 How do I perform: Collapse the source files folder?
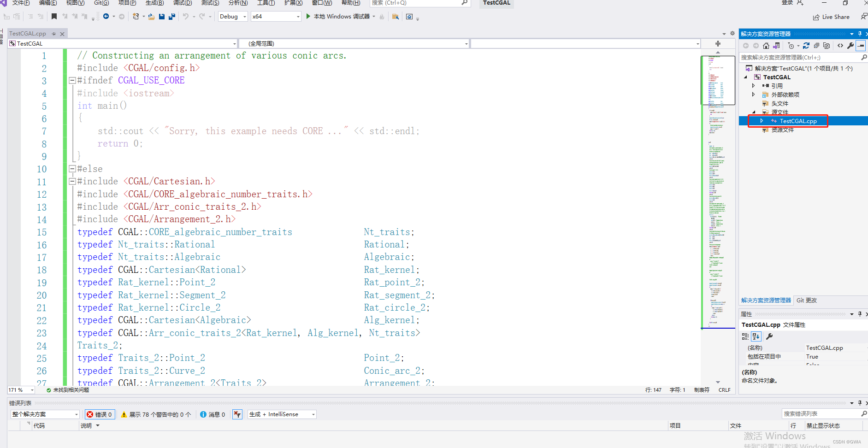754,112
